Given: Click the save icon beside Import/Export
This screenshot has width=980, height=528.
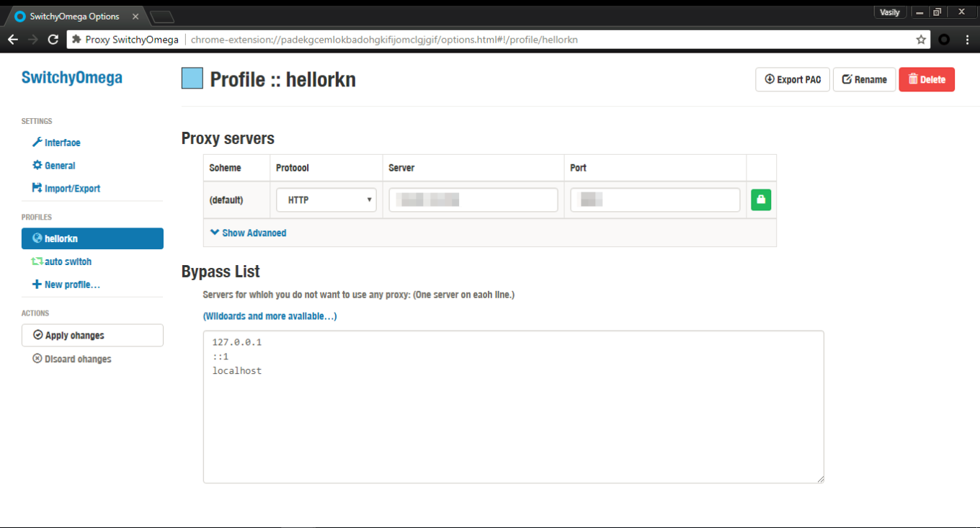Looking at the screenshot, I should click(x=37, y=189).
